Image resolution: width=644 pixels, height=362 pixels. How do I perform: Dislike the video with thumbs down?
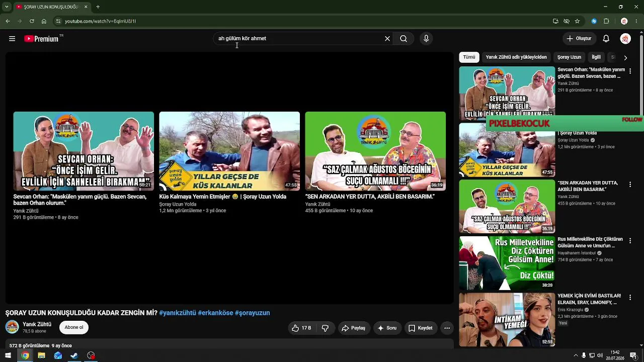325,328
